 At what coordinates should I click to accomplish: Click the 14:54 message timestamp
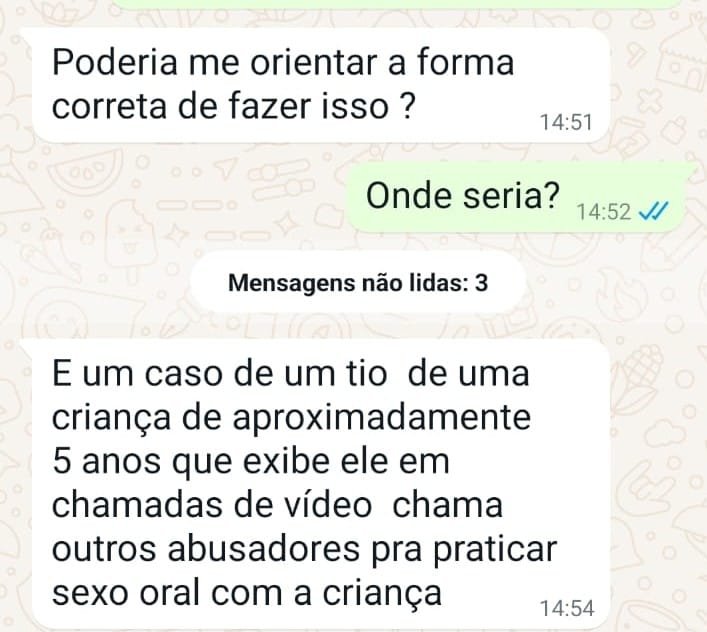pyautogui.click(x=567, y=608)
